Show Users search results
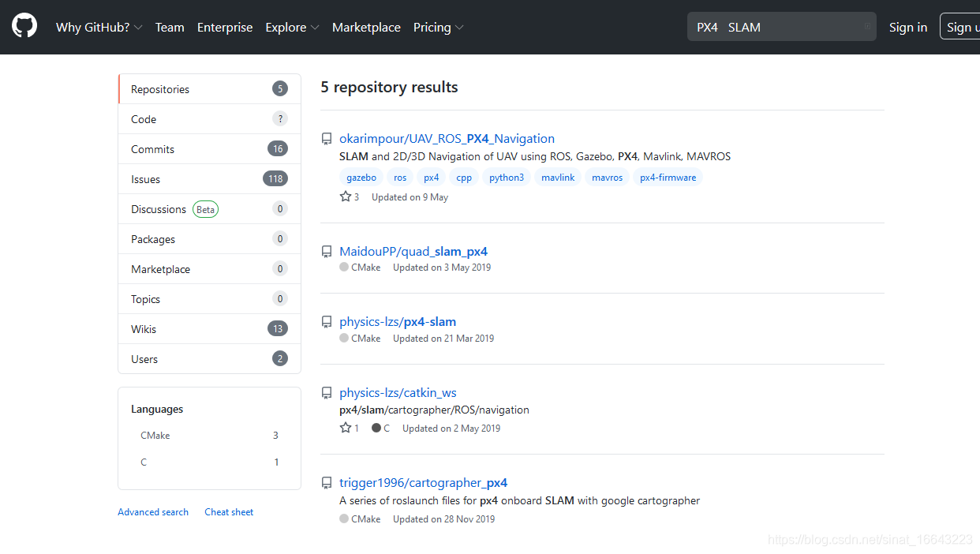The image size is (980, 554). (x=209, y=359)
